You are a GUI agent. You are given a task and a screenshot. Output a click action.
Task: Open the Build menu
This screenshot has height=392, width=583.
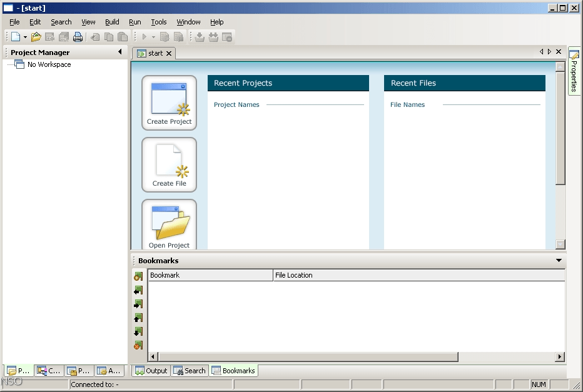point(112,22)
